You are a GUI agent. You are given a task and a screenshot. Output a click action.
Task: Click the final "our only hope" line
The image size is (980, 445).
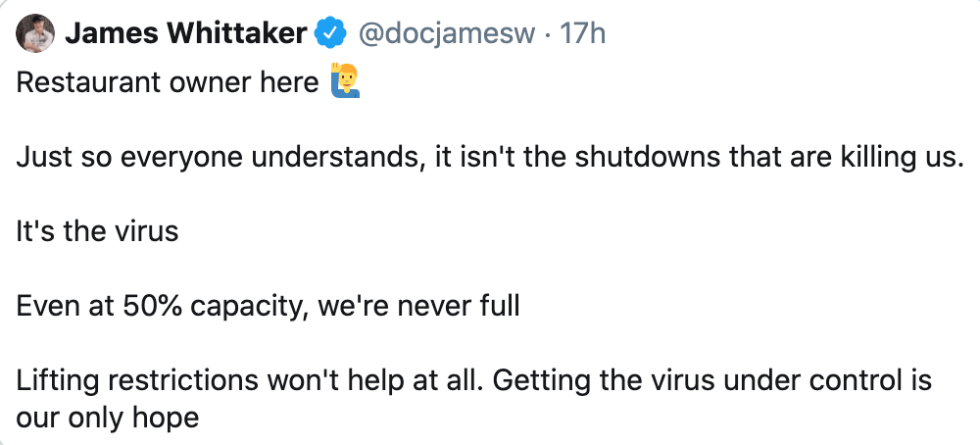(x=108, y=419)
